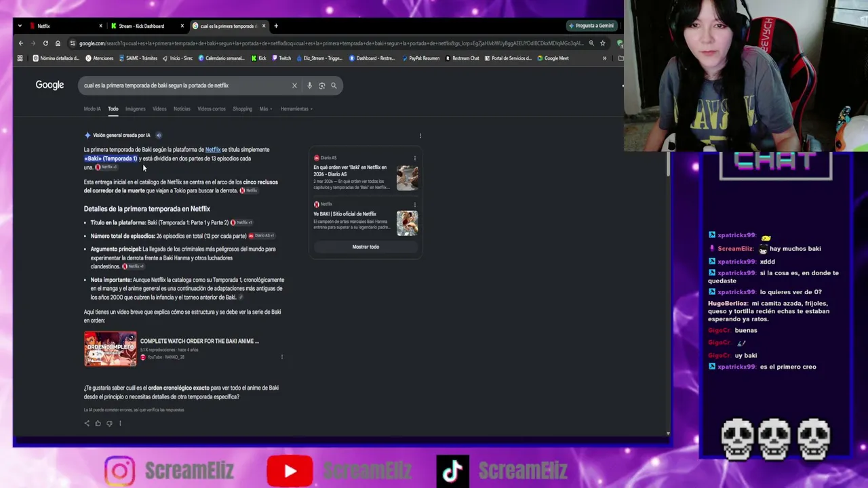Go to the Google logo homepage
Image resolution: width=868 pixels, height=488 pixels.
point(50,85)
